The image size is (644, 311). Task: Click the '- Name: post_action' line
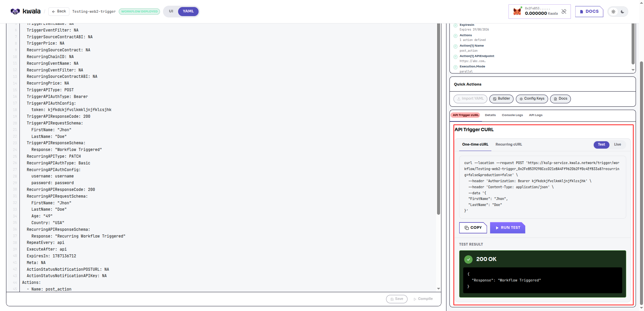(x=49, y=289)
